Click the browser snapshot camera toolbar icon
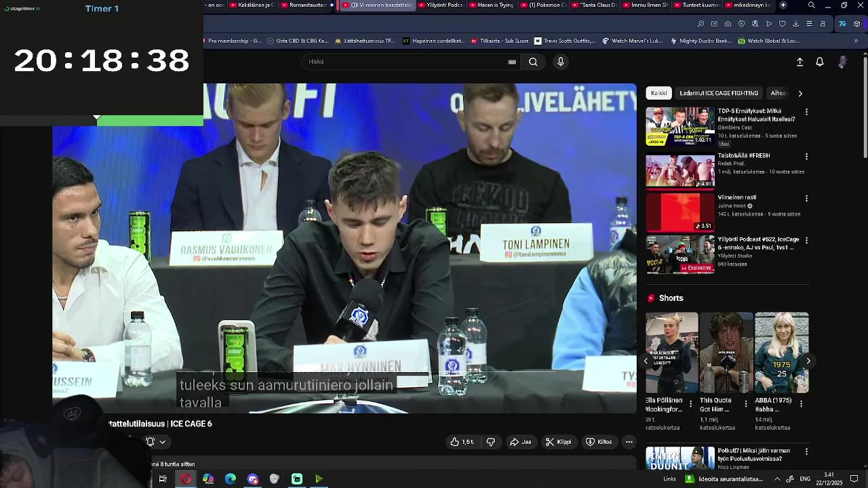 point(728,24)
